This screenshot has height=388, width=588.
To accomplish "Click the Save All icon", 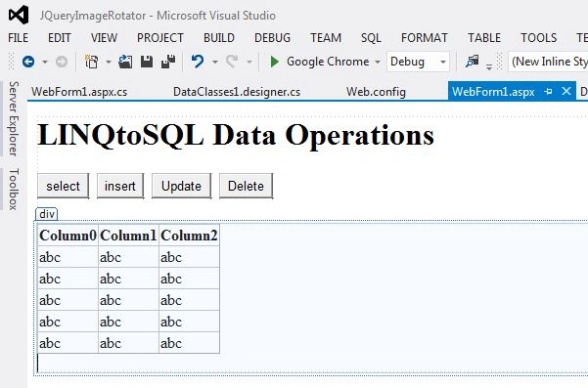I will (x=168, y=62).
